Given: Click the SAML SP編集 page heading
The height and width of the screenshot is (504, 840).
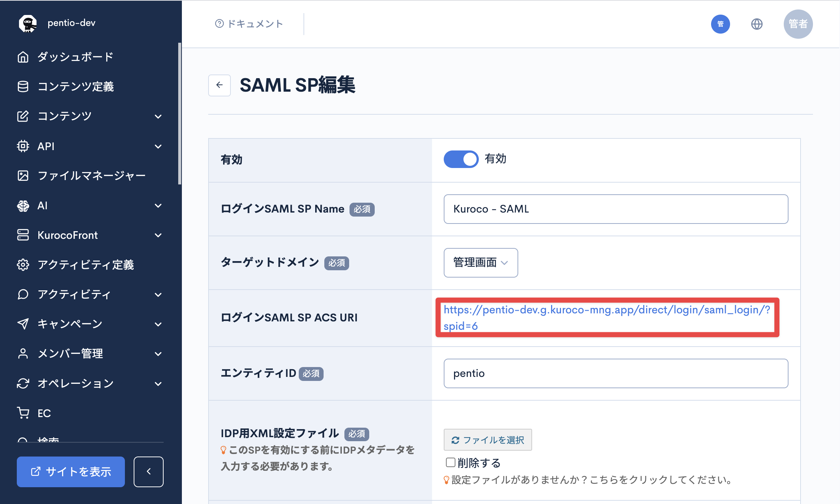Looking at the screenshot, I should tap(297, 85).
